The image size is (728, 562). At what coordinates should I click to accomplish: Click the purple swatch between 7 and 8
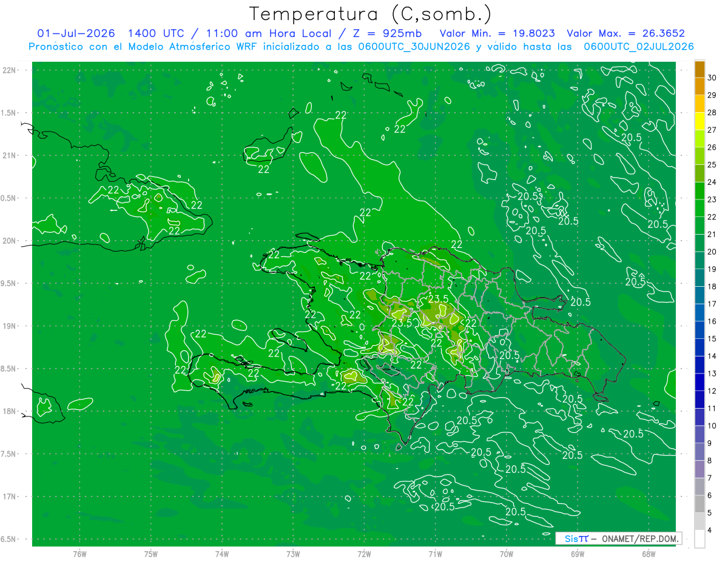tap(699, 469)
